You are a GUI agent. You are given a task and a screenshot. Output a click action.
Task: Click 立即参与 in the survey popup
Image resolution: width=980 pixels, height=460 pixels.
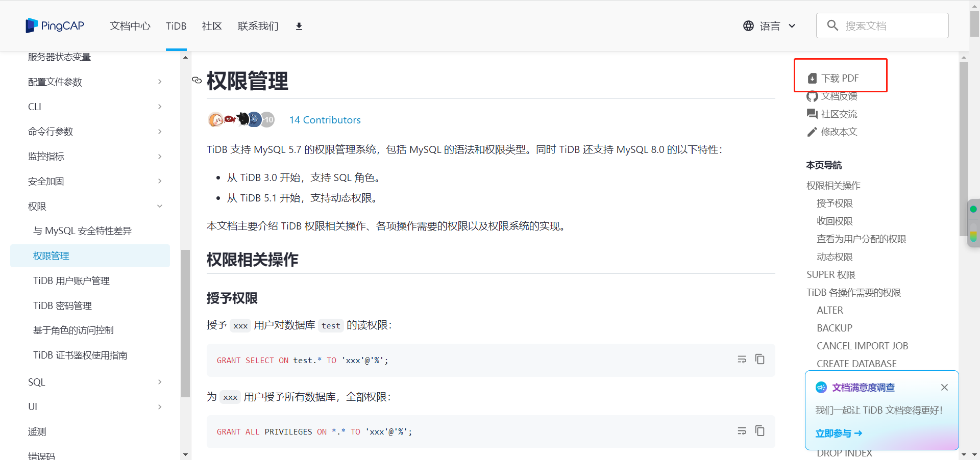coord(839,433)
